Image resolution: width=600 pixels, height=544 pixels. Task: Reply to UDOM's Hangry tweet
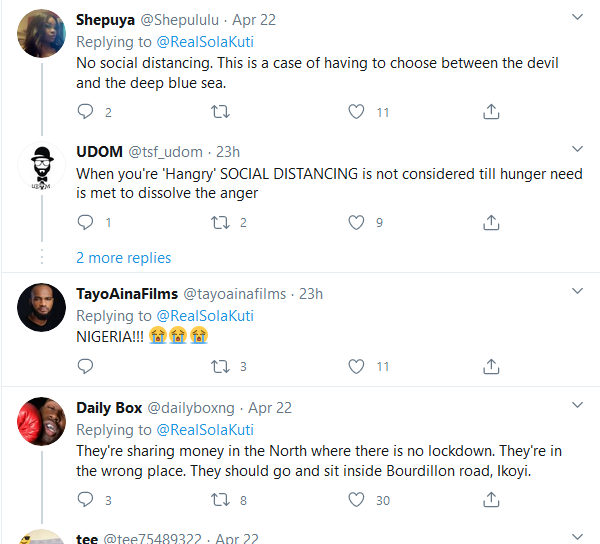85,222
